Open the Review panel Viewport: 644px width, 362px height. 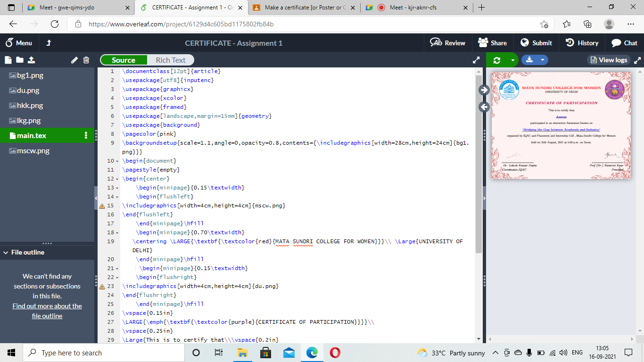pos(447,43)
